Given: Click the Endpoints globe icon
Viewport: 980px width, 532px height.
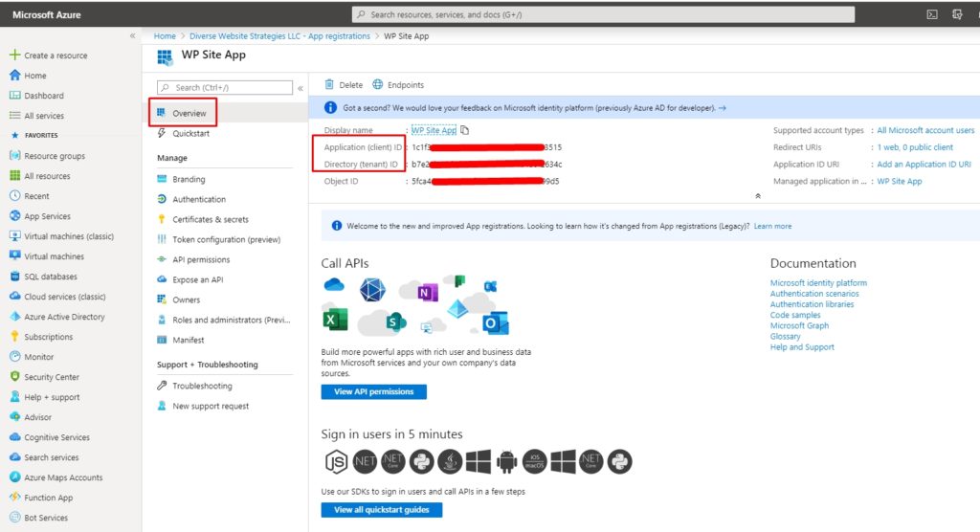Looking at the screenshot, I should click(x=377, y=84).
